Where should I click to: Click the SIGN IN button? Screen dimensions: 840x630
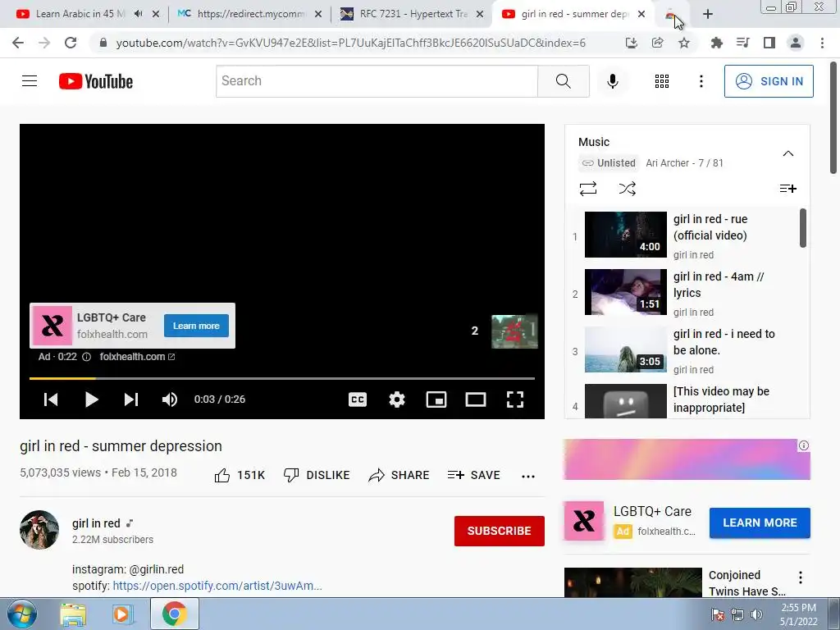pos(769,81)
